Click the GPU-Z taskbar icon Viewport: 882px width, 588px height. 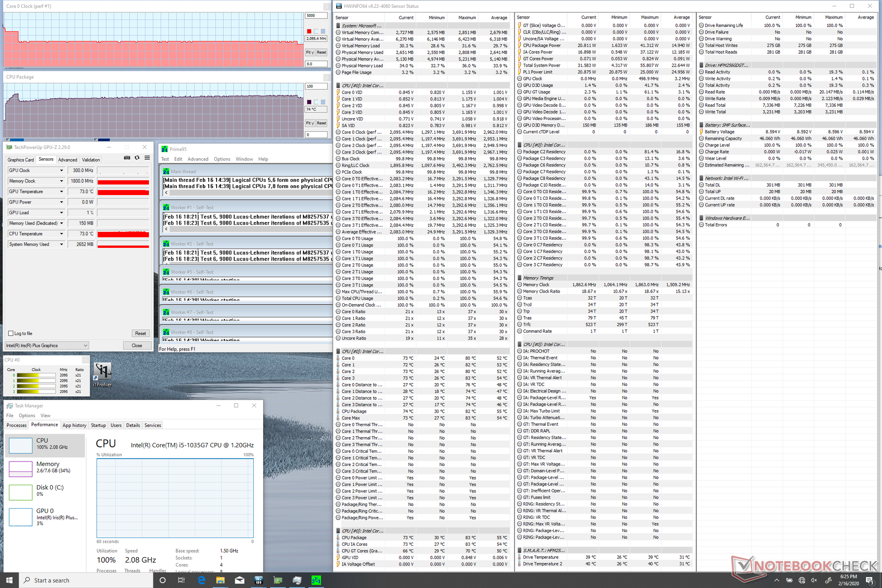click(x=278, y=580)
